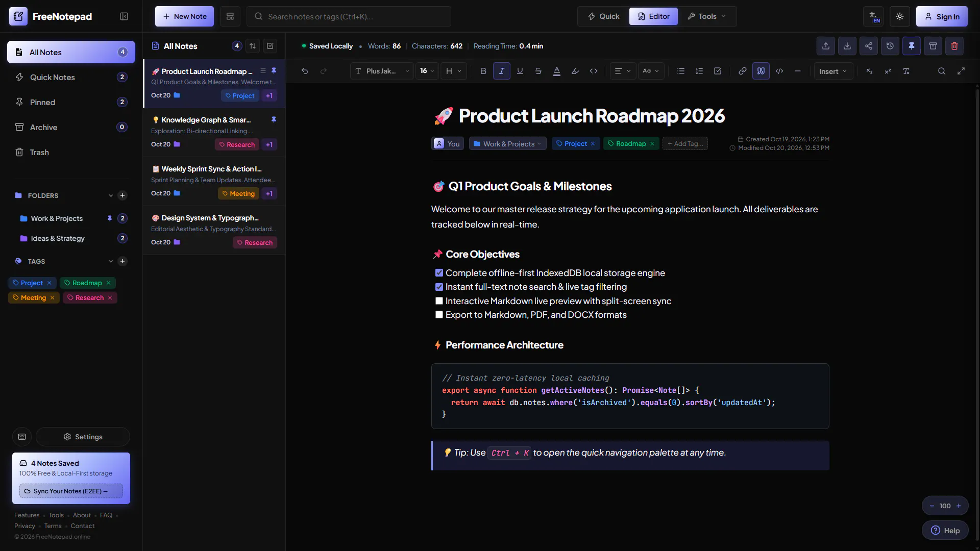Toggle the pin note button in header
This screenshot has width=980, height=551.
point(911,46)
